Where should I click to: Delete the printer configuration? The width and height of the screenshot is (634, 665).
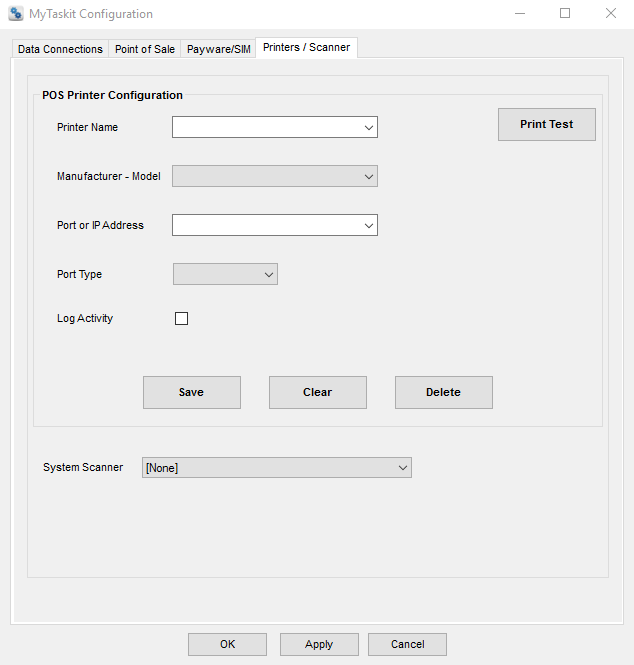(x=443, y=392)
